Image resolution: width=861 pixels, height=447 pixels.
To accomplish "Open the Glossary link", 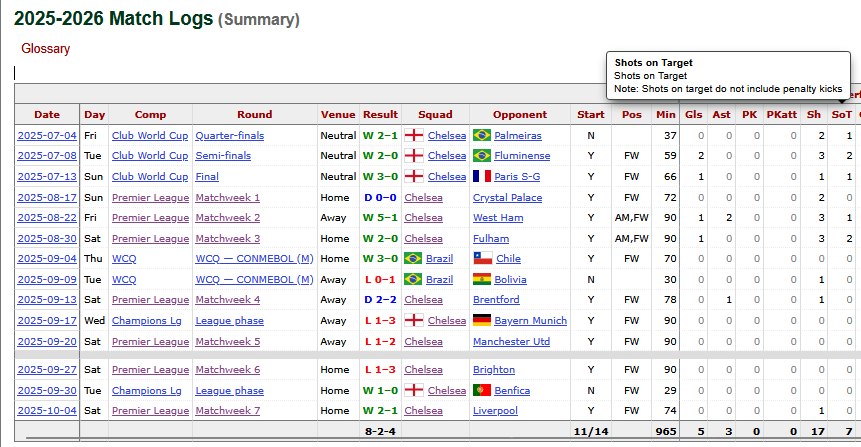I will (46, 49).
